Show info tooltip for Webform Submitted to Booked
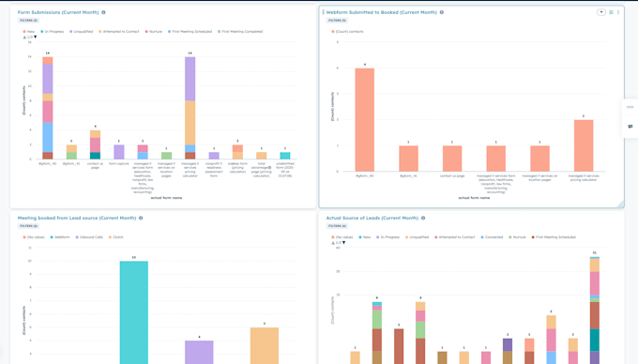 pyautogui.click(x=442, y=12)
